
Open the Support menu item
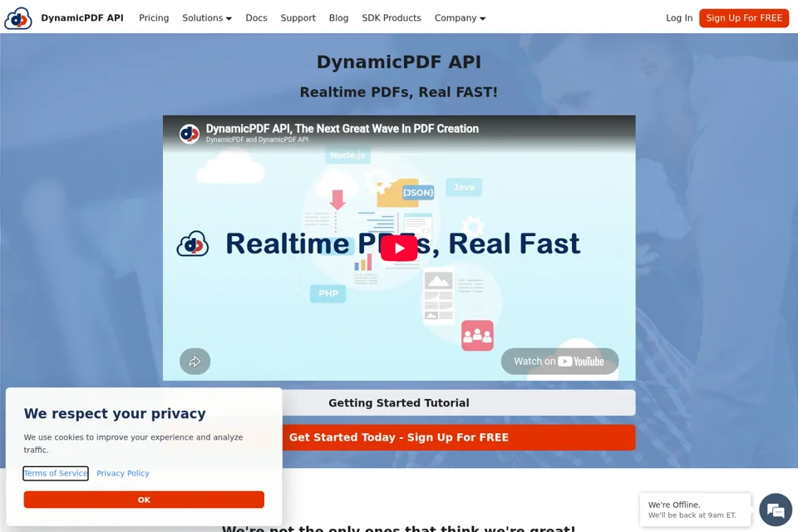pos(298,17)
